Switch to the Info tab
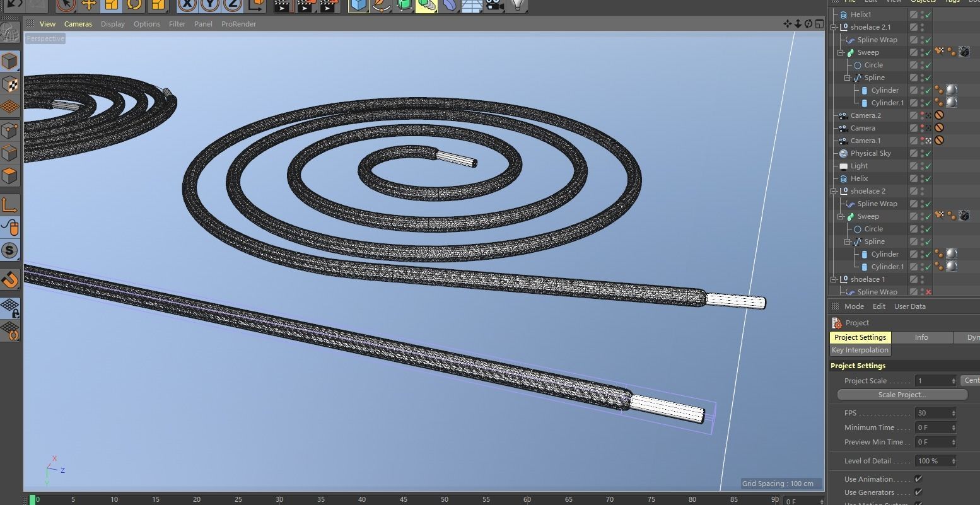This screenshot has height=505, width=980. tap(921, 337)
